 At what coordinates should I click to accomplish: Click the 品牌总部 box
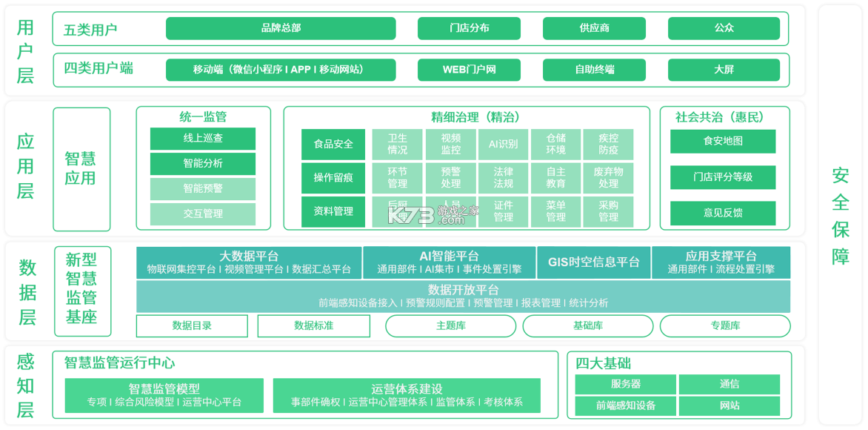point(281,28)
